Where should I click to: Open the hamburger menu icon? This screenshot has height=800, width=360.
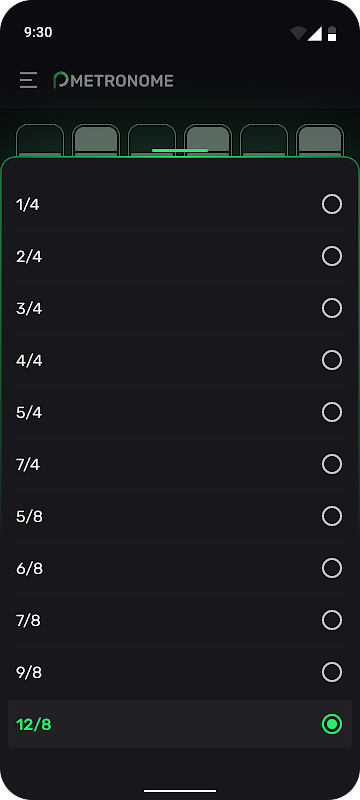point(29,80)
